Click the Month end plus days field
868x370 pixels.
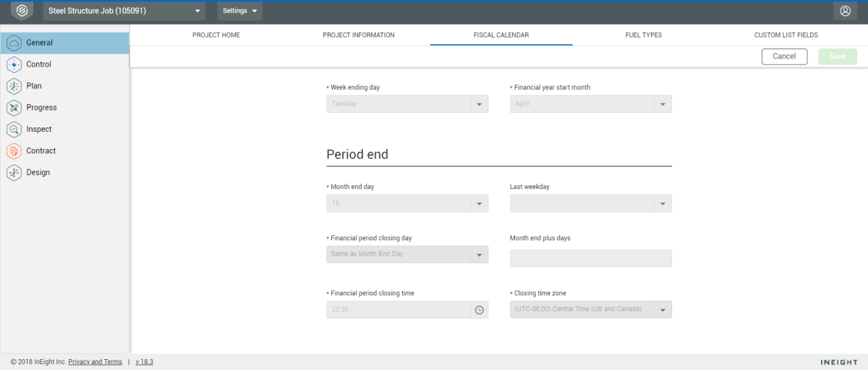pos(590,258)
